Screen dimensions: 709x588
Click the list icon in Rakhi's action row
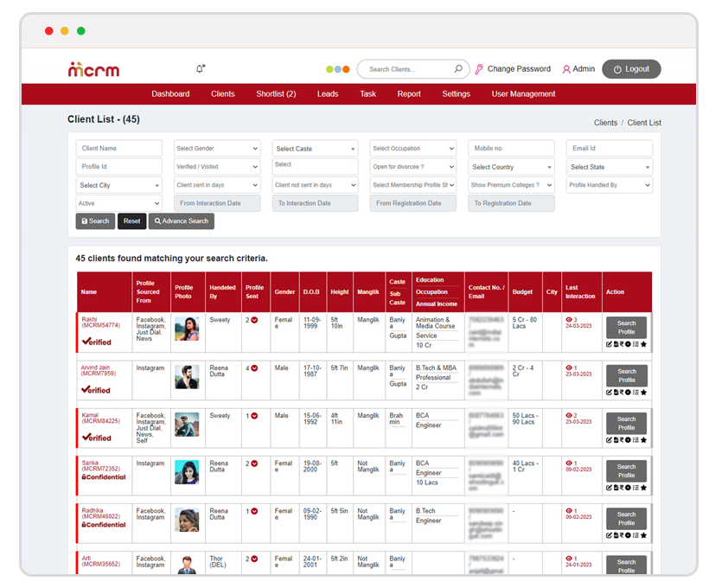click(635, 344)
